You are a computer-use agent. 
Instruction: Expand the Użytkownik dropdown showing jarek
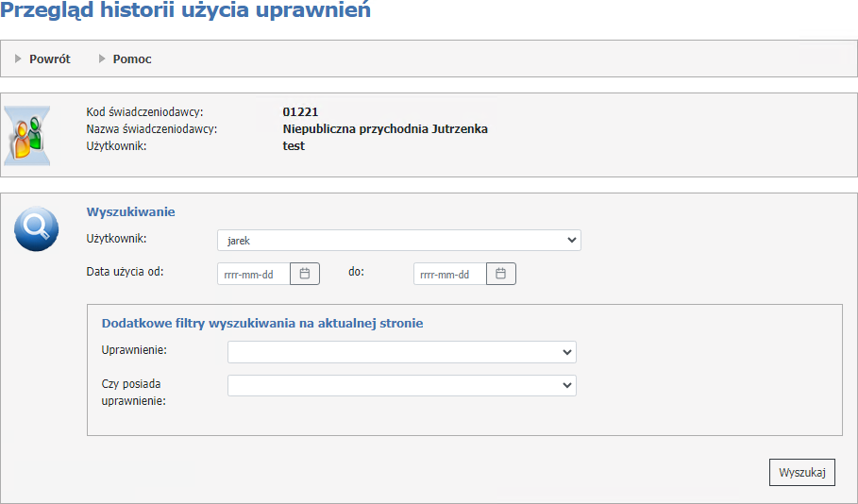(x=398, y=241)
